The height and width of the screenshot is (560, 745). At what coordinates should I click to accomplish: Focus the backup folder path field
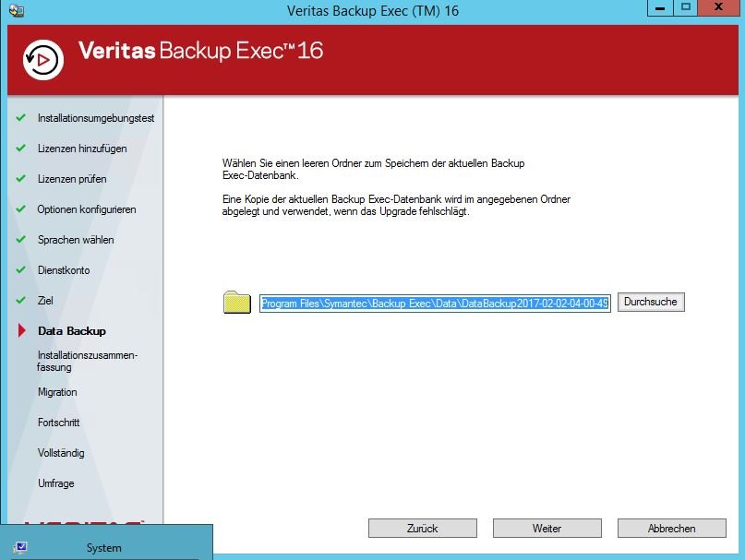pyautogui.click(x=435, y=303)
